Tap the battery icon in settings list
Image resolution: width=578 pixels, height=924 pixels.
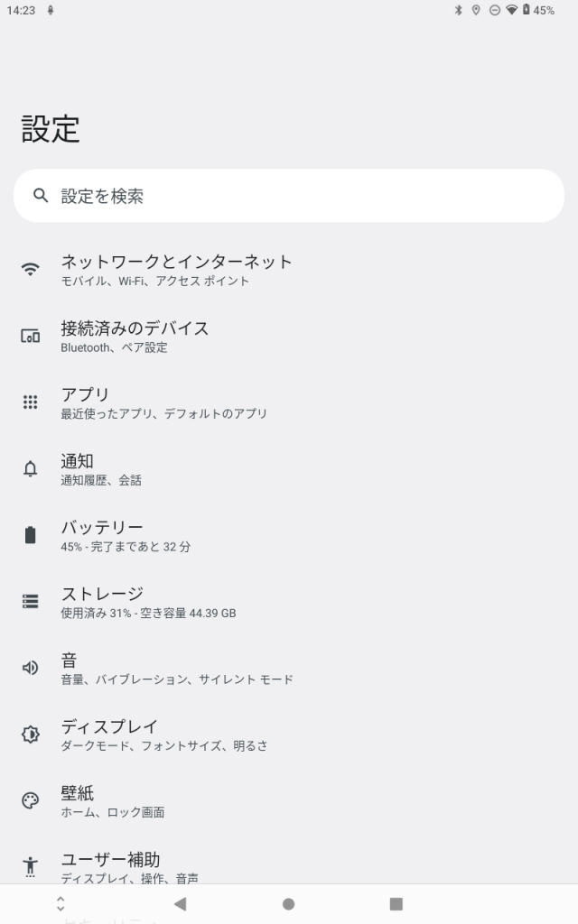[31, 535]
